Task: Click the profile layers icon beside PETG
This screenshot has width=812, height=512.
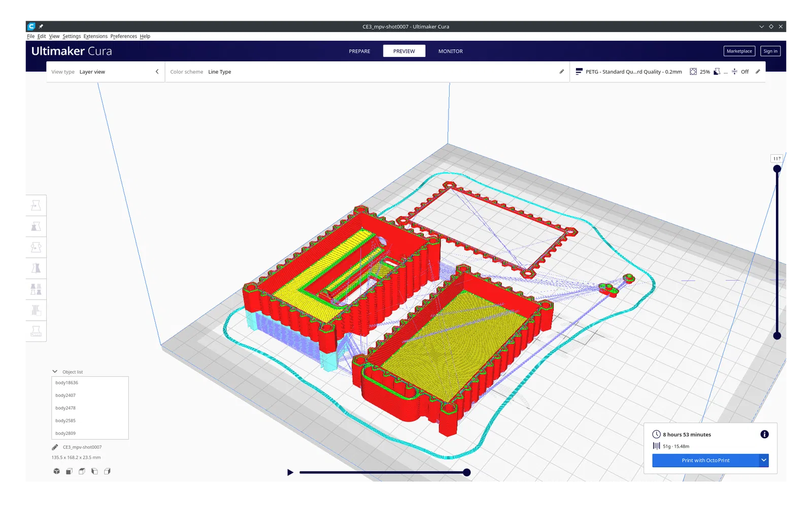Action: click(579, 72)
